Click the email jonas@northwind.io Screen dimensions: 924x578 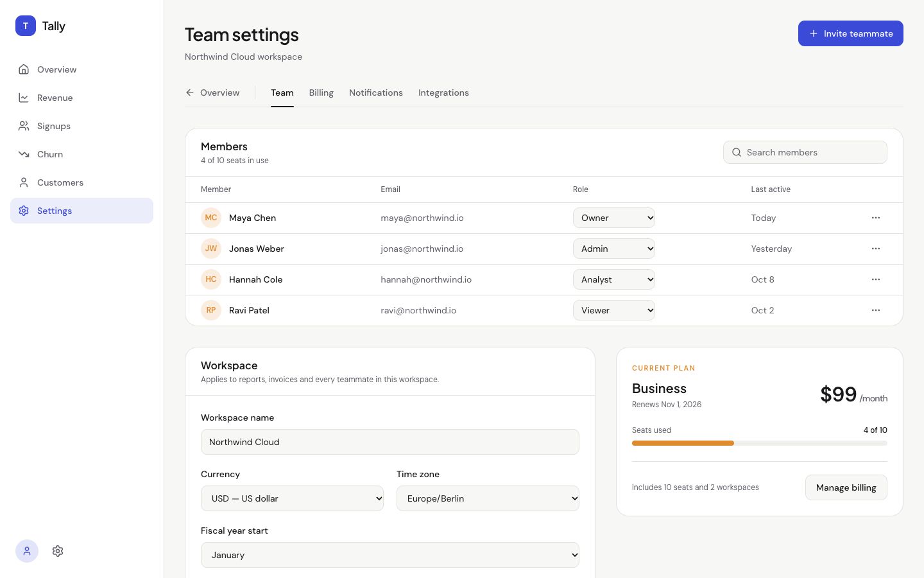click(x=422, y=249)
